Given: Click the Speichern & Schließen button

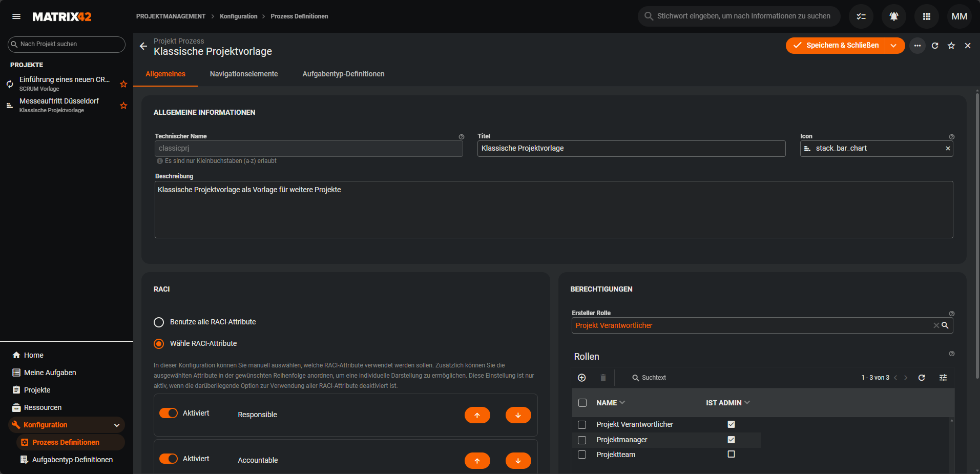Looking at the screenshot, I should [836, 46].
